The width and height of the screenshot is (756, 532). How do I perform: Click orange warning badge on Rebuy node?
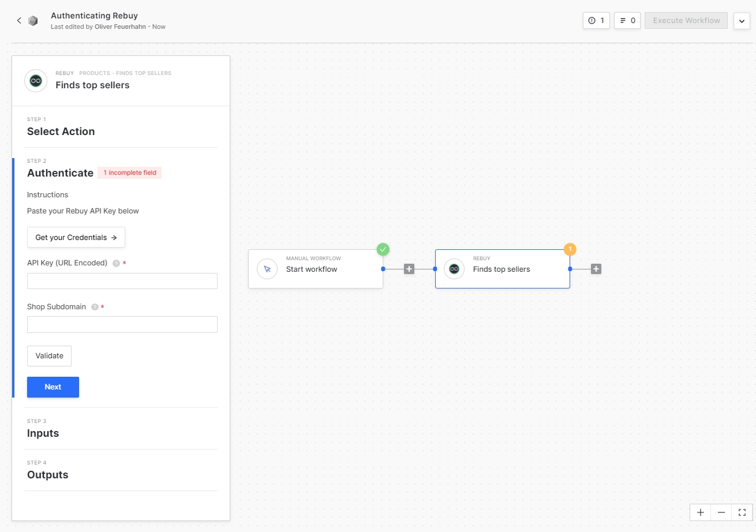(x=570, y=249)
